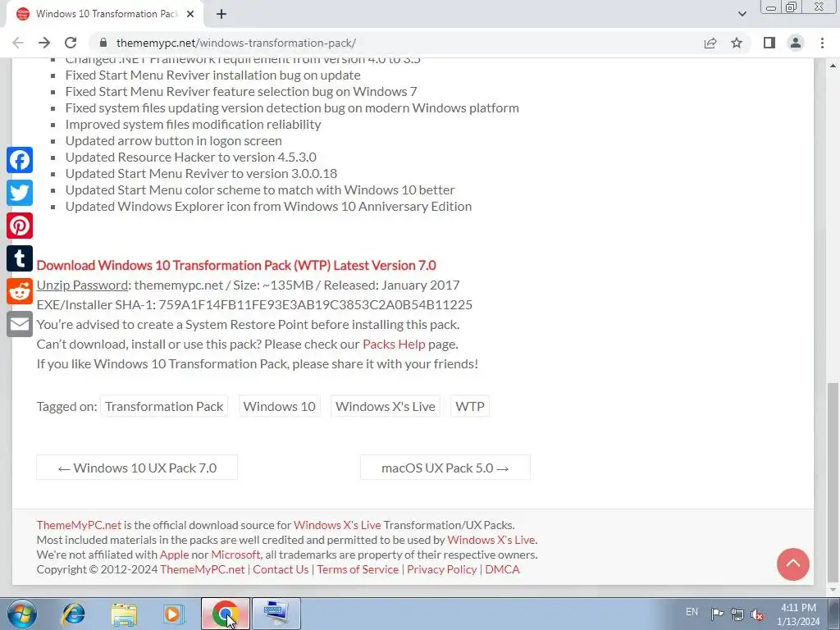840x630 pixels.
Task: Open a new tab with plus button
Action: click(221, 14)
